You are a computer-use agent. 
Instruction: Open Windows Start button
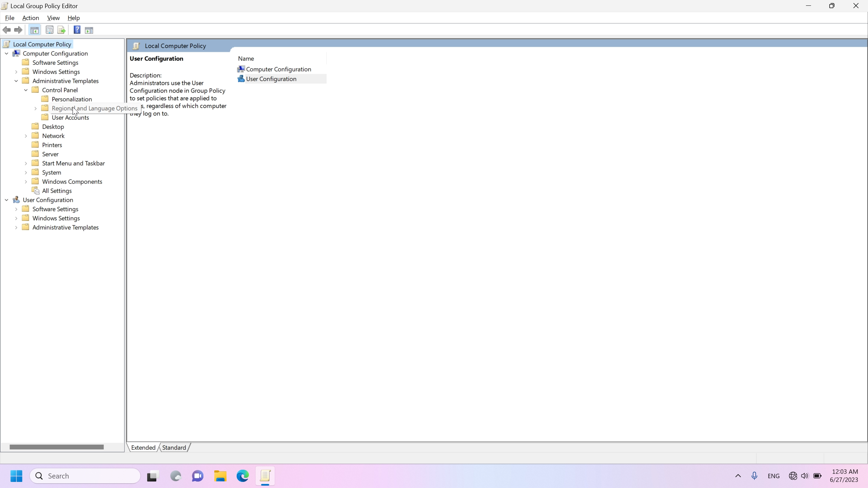[x=16, y=476]
